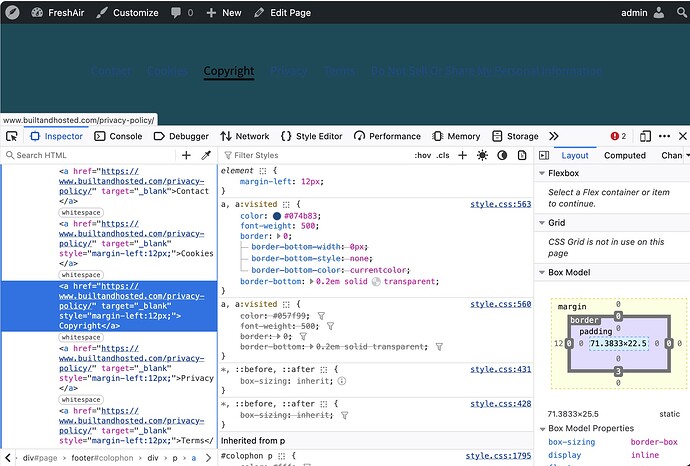This screenshot has width=690, height=466.
Task: Switch to the Inspector tab
Action: point(56,136)
